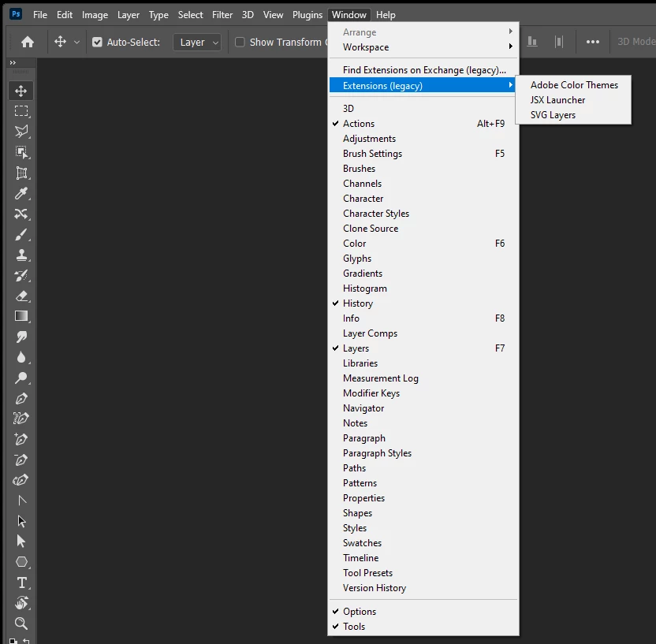Click the Photoshop Ps logo

16,14
